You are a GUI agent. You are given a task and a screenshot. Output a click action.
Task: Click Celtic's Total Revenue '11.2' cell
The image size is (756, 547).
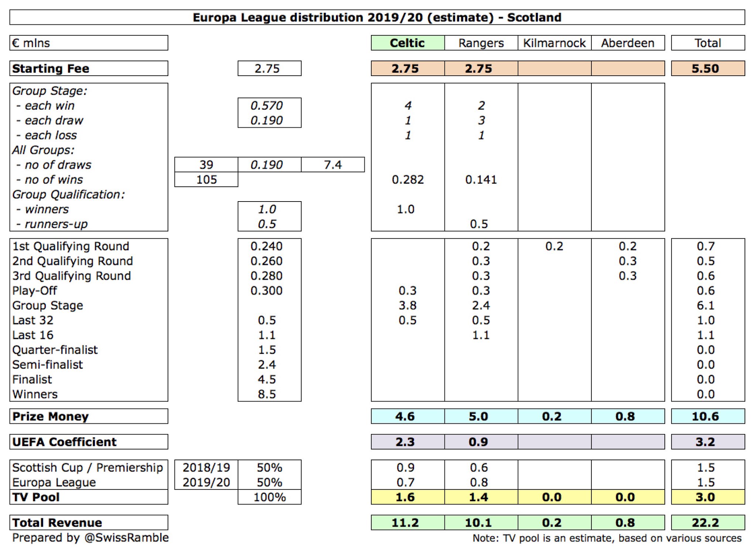pos(408,523)
